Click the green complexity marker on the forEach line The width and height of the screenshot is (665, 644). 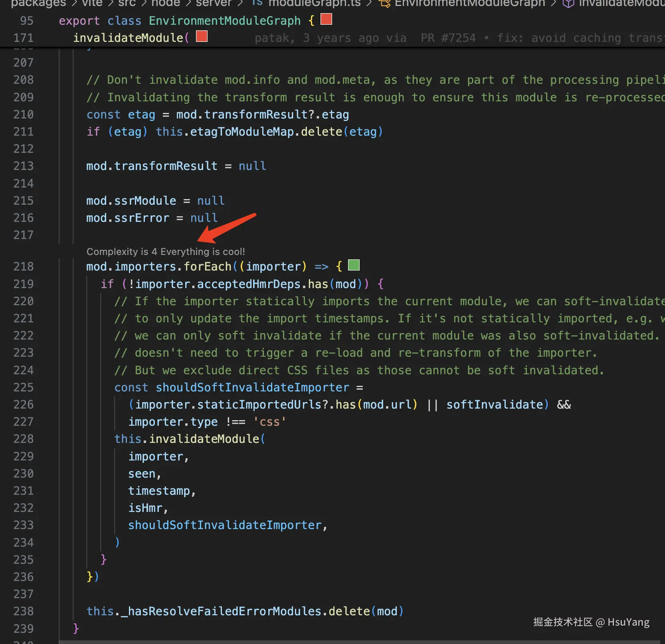point(354,265)
